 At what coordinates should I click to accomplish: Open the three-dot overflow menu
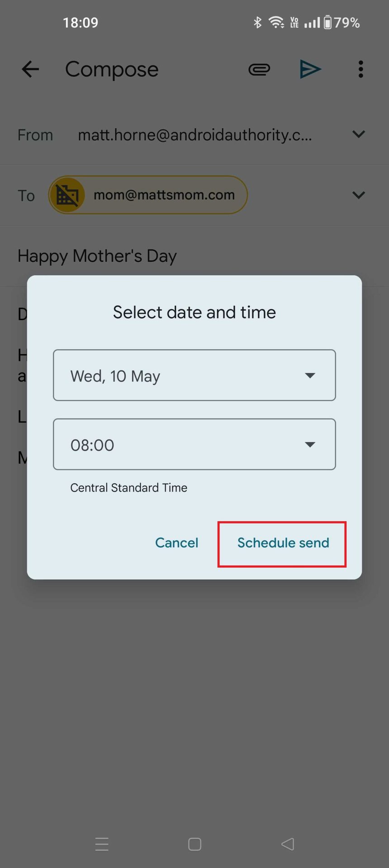point(361,69)
